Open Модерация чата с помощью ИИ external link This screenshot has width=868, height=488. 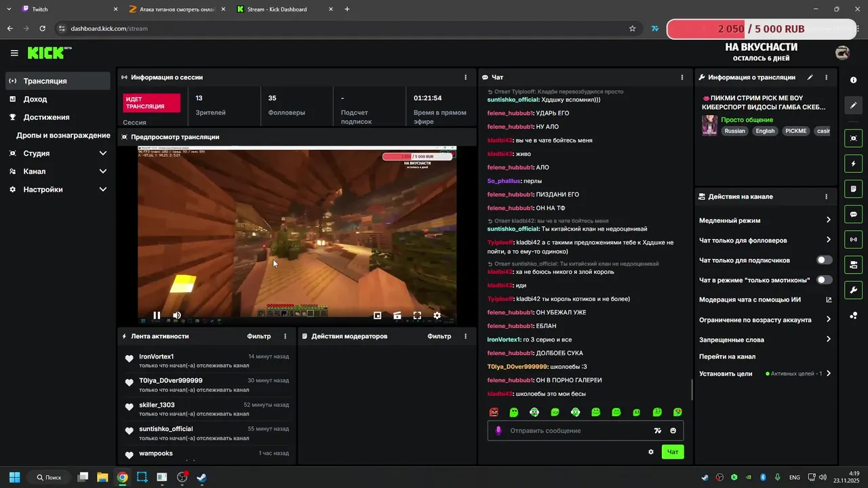click(x=829, y=300)
